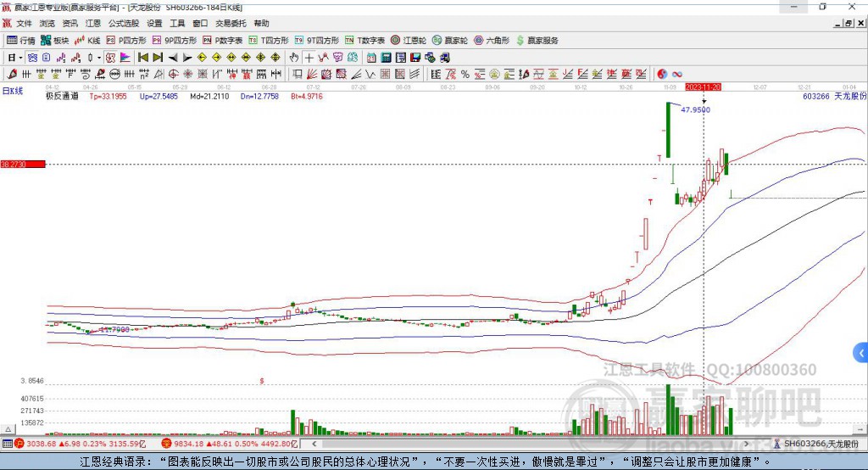Click the black right-arrow step icon

click(187, 58)
